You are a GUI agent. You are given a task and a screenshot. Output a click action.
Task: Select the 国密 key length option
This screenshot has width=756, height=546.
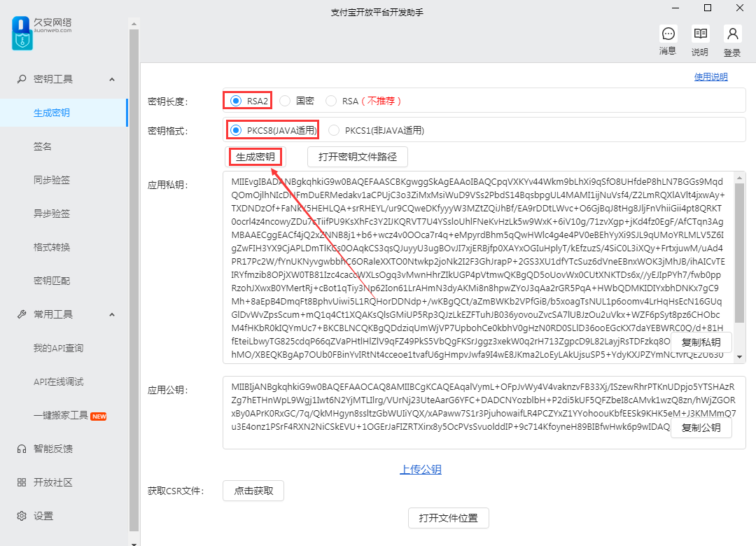pyautogui.click(x=285, y=101)
